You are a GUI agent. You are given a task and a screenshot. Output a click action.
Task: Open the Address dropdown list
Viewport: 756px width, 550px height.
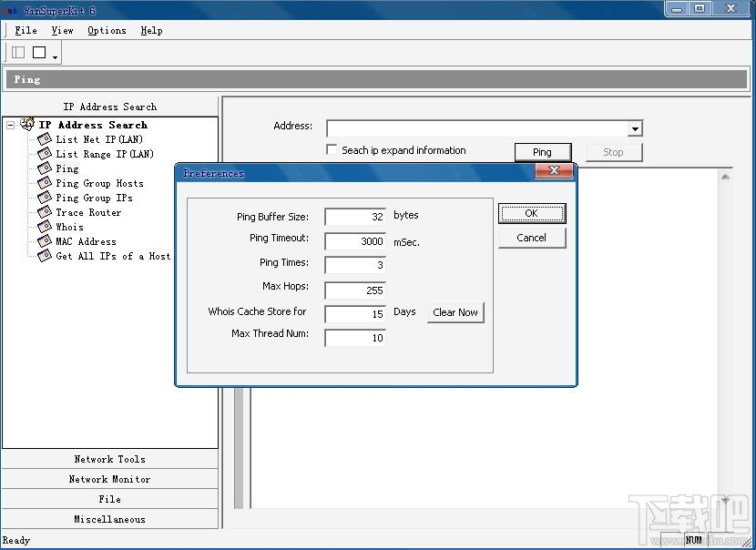click(633, 128)
